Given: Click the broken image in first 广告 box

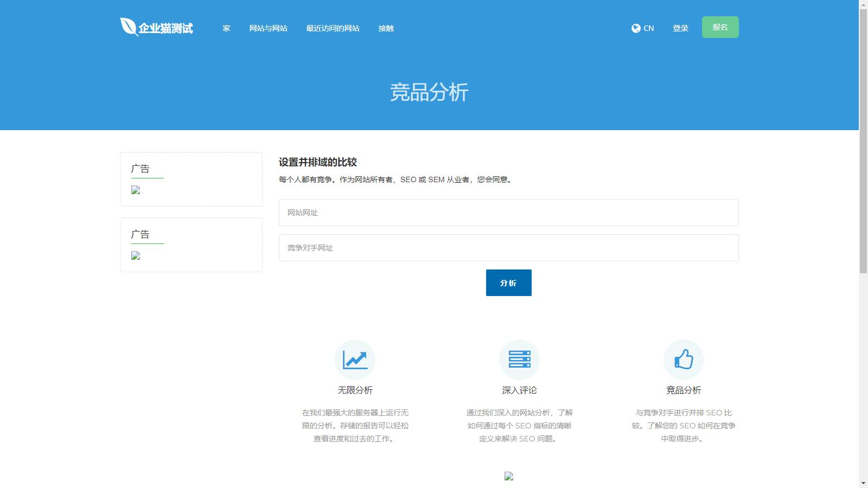Looking at the screenshot, I should click(136, 190).
